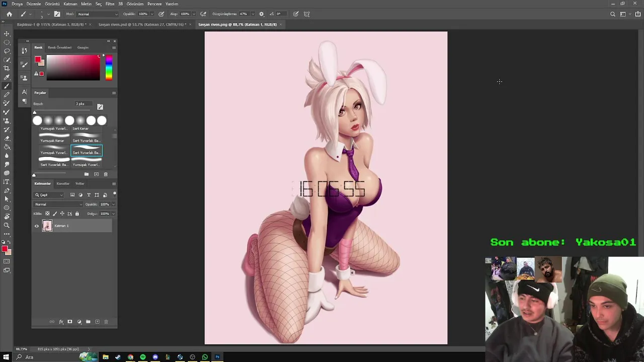644x362 pixels.
Task: Select the Eyedropper tool
Action: 7,77
